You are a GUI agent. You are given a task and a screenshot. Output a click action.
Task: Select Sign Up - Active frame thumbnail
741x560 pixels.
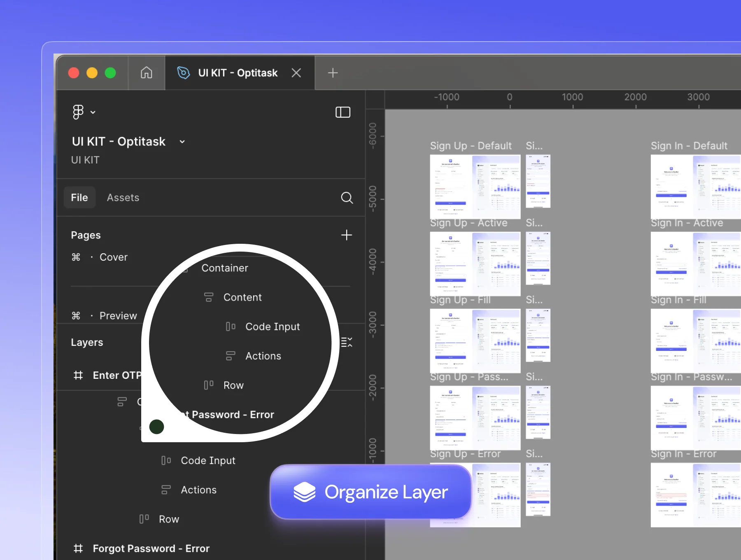click(x=475, y=264)
